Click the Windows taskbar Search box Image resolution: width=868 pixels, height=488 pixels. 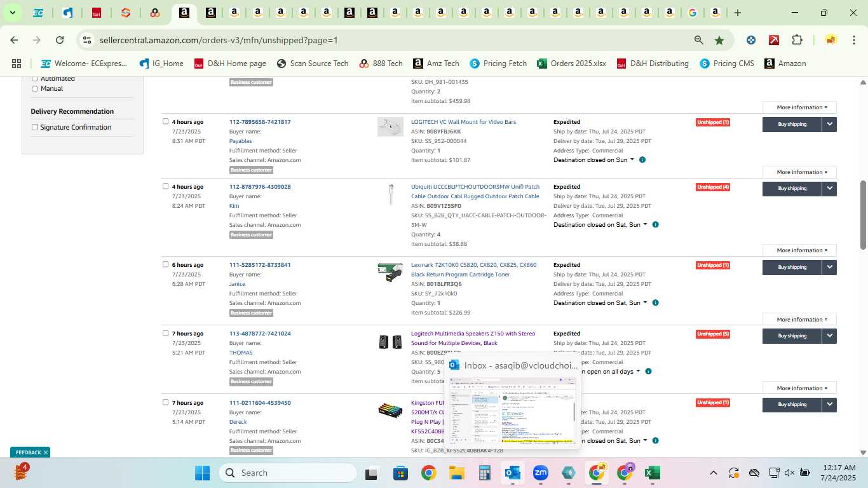[x=288, y=473]
